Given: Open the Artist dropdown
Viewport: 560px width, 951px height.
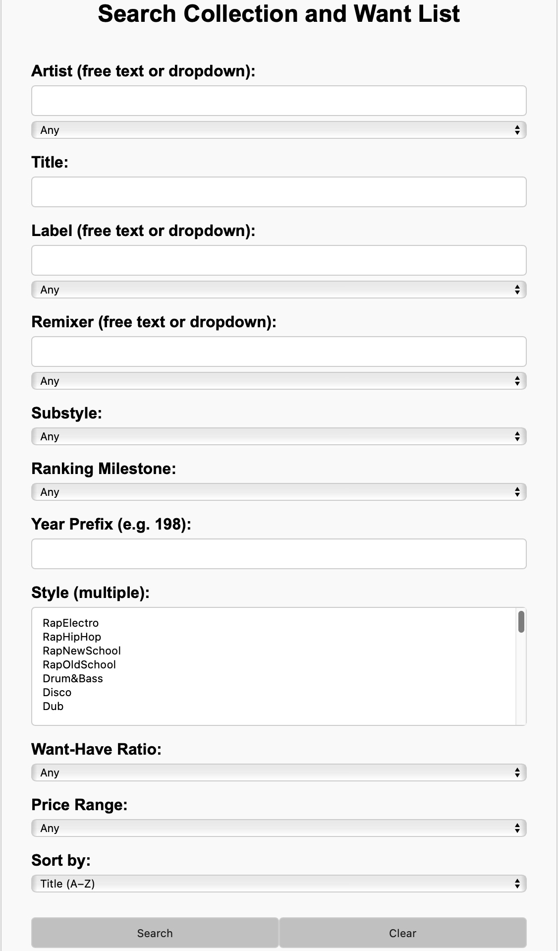Looking at the screenshot, I should [279, 130].
